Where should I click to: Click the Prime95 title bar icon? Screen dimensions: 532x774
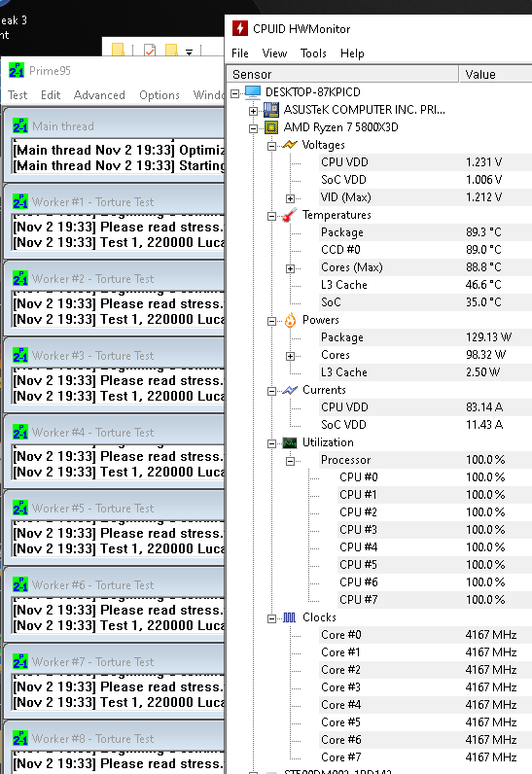coord(17,71)
